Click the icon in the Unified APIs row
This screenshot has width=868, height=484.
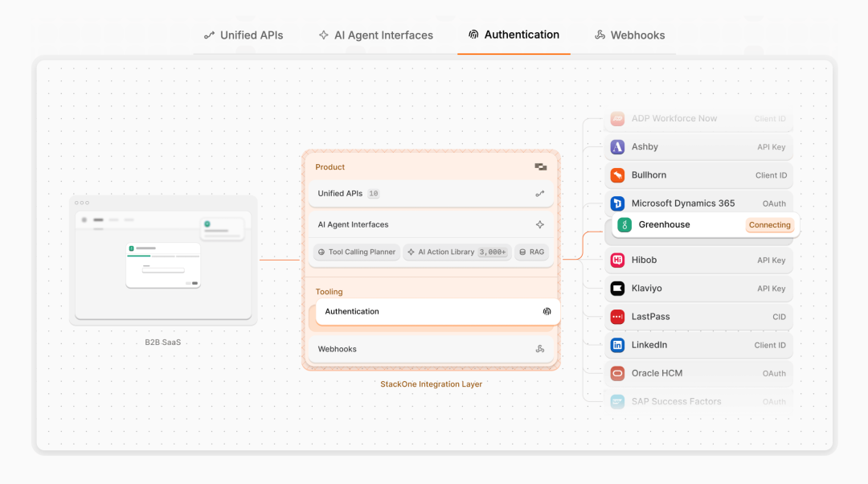(540, 194)
